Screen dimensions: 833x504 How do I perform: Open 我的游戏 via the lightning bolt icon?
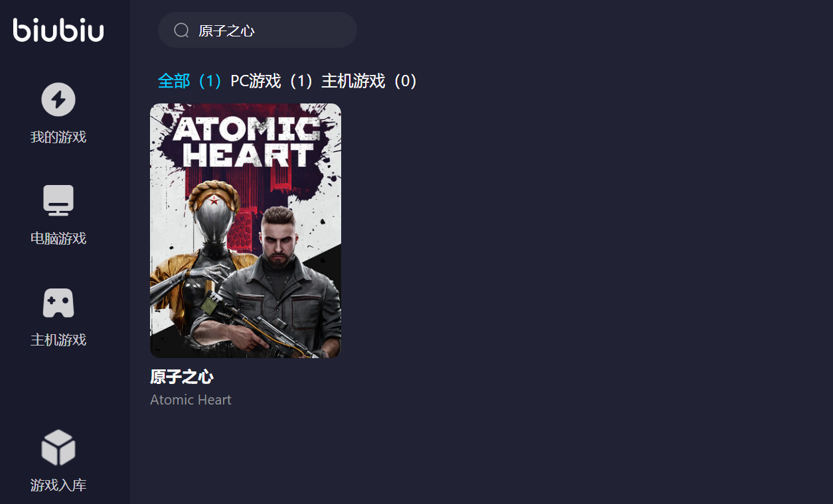pyautogui.click(x=58, y=99)
